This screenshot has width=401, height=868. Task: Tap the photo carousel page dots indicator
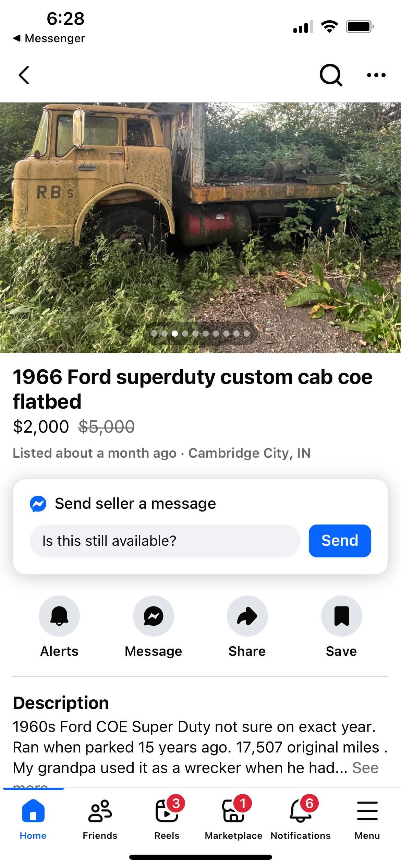point(200,334)
